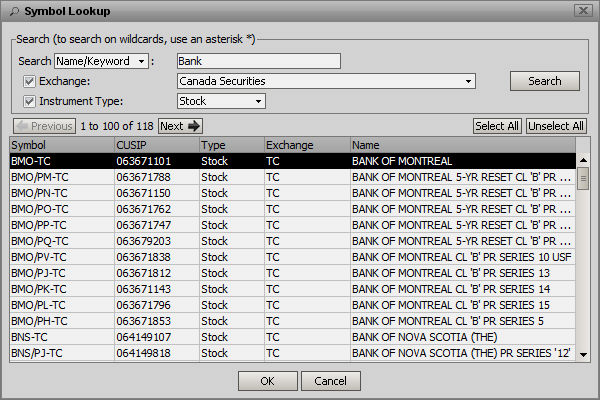600x400 pixels.
Task: Click the search text field containing Bank
Action: [x=259, y=61]
